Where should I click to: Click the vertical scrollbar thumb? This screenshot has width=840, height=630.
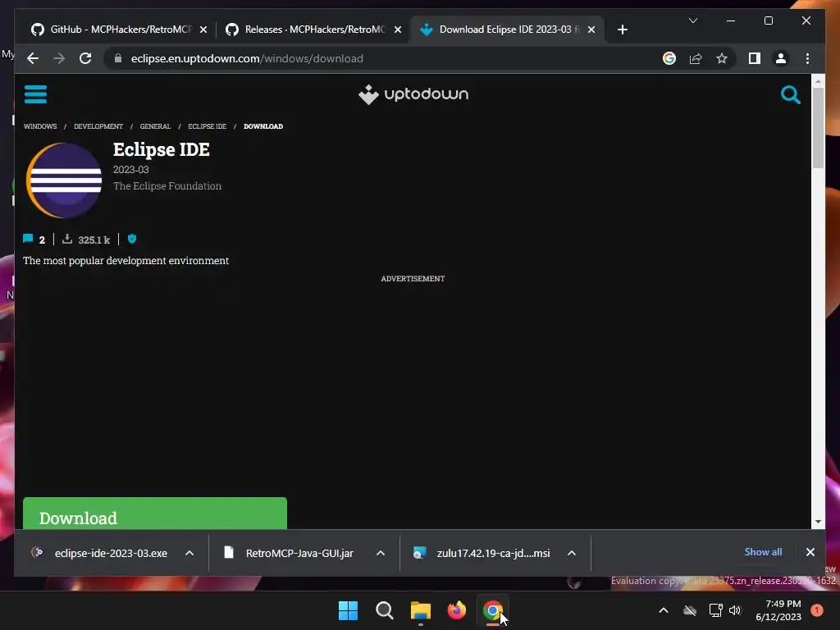click(818, 127)
